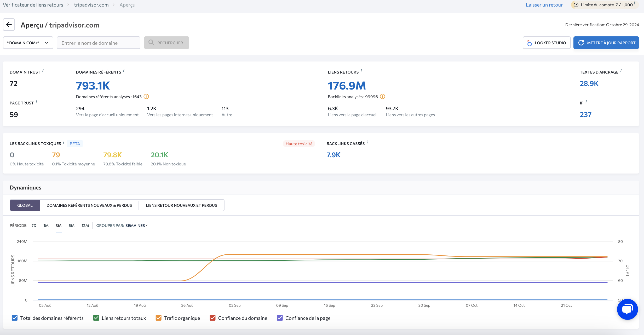644x335 pixels.
Task: Click the 28.9K anchor texts value
Action: [589, 83]
